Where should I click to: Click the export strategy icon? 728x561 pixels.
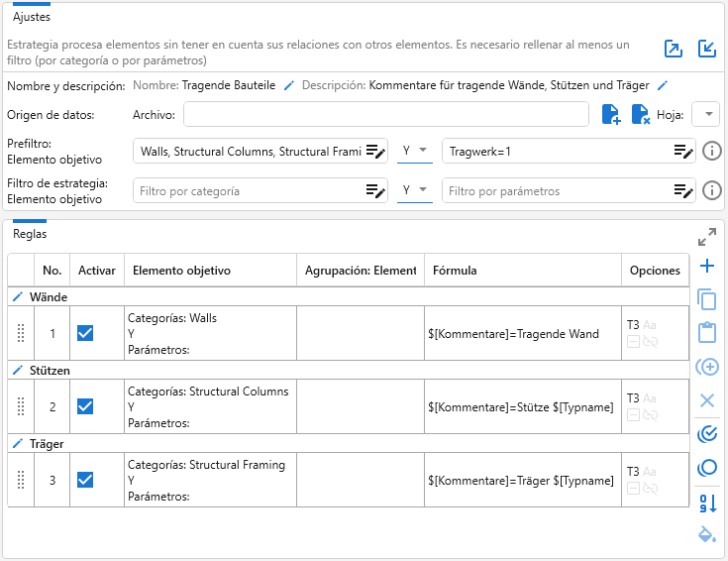click(x=674, y=49)
